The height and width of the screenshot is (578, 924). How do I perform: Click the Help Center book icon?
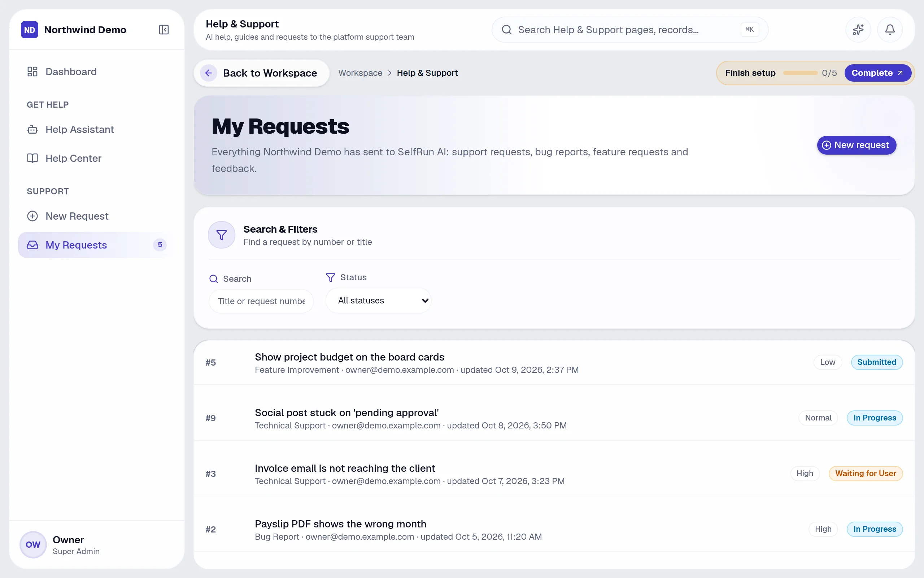point(32,158)
